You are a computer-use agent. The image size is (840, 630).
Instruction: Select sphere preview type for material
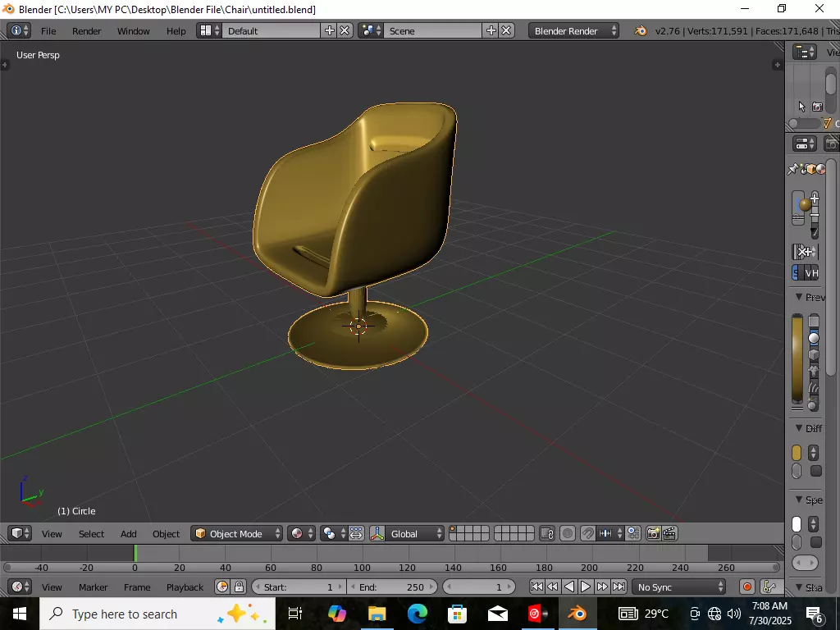[814, 338]
